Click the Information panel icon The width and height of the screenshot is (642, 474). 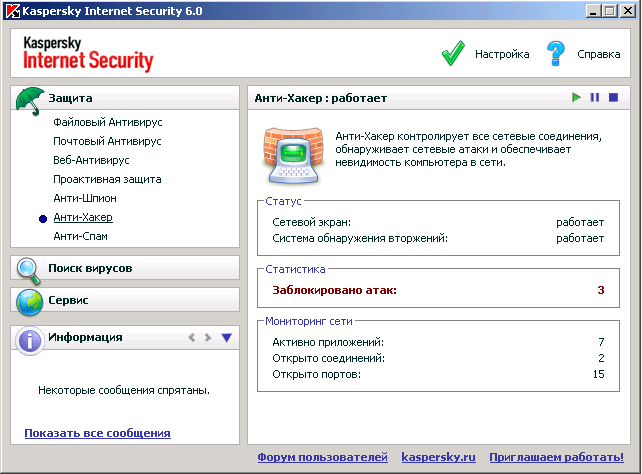(29, 338)
